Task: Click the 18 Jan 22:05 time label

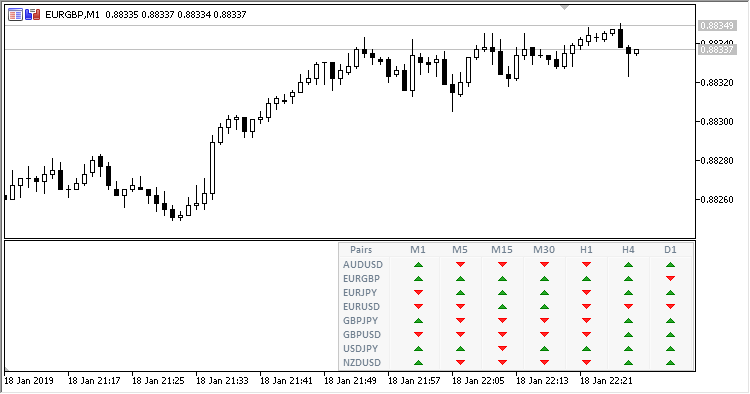Action: pos(478,381)
